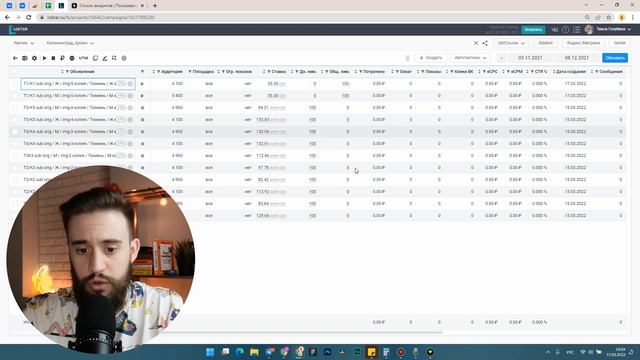Click the end date field 08.12.2021
640x360 pixels.
(x=577, y=58)
